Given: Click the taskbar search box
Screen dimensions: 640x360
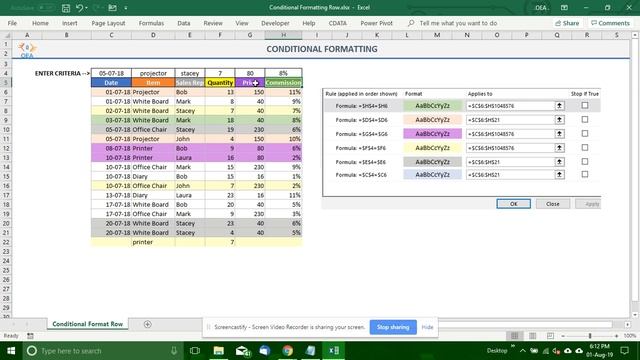Looking at the screenshot, I should [102, 351].
